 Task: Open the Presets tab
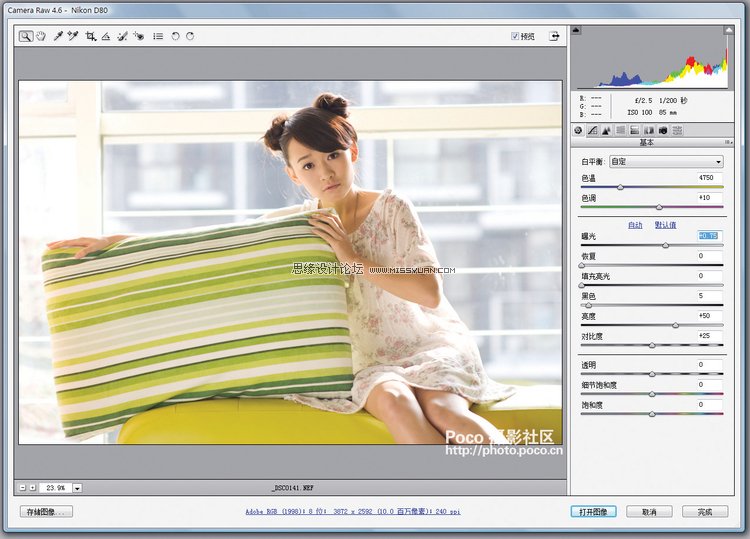[677, 130]
